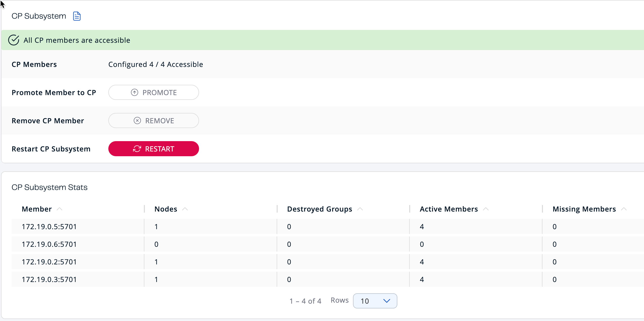This screenshot has height=321, width=644.
Task: Click the Member column header
Action: [x=37, y=209]
